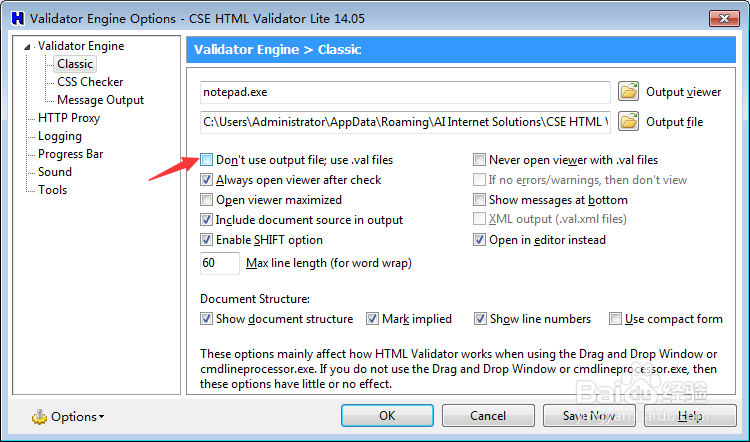Click the Output file folder browse icon

coord(628,122)
